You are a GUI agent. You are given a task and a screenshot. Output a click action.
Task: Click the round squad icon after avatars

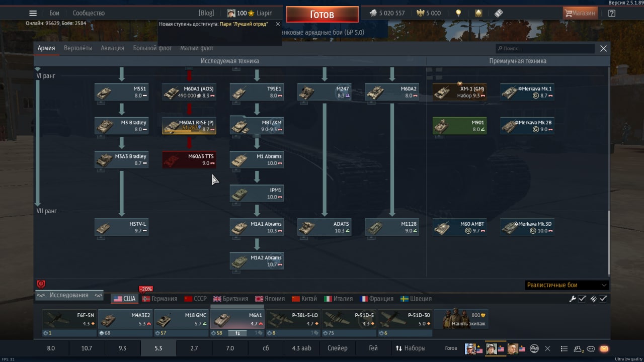(535, 348)
